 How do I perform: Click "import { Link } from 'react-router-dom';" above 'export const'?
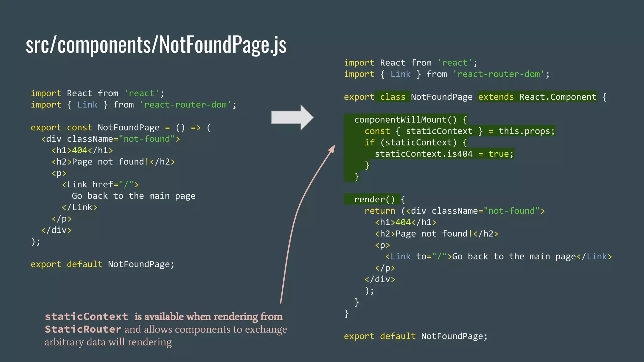(134, 105)
